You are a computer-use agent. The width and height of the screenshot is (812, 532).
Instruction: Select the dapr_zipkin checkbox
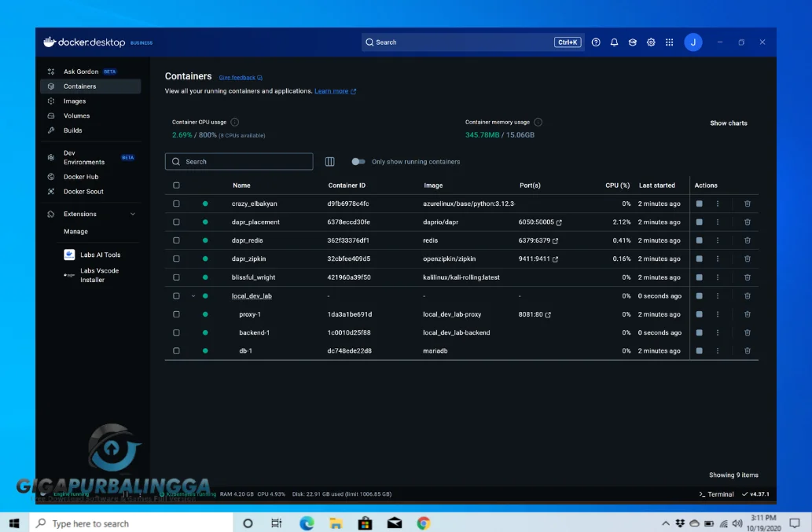click(x=176, y=259)
